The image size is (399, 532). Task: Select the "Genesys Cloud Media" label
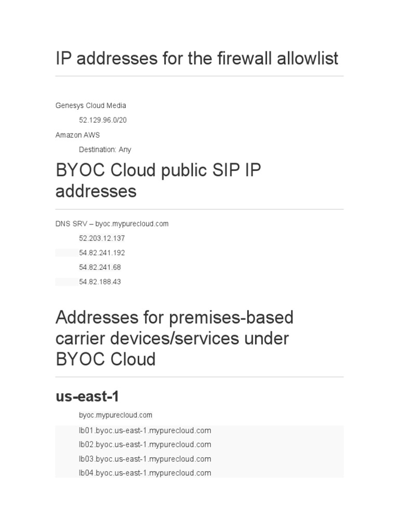click(x=91, y=105)
